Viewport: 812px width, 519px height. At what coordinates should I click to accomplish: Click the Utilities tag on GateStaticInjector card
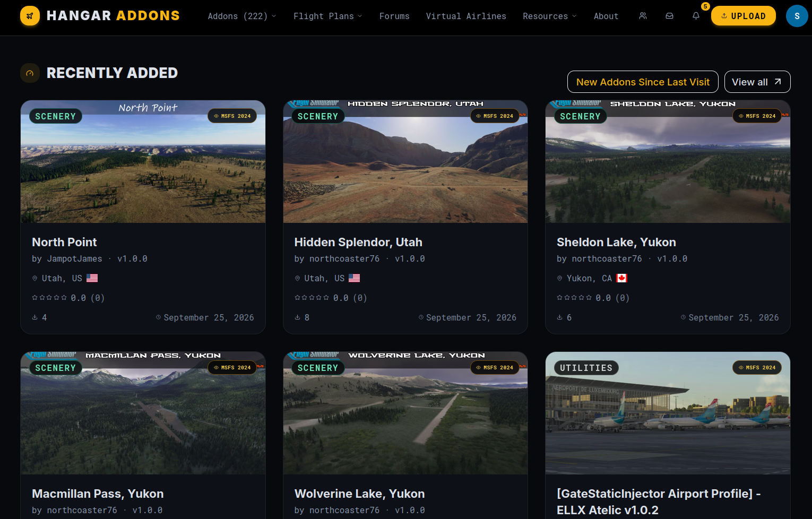(586, 368)
